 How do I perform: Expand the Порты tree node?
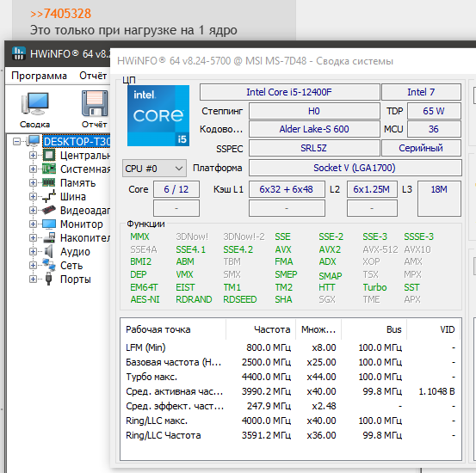click(33, 279)
